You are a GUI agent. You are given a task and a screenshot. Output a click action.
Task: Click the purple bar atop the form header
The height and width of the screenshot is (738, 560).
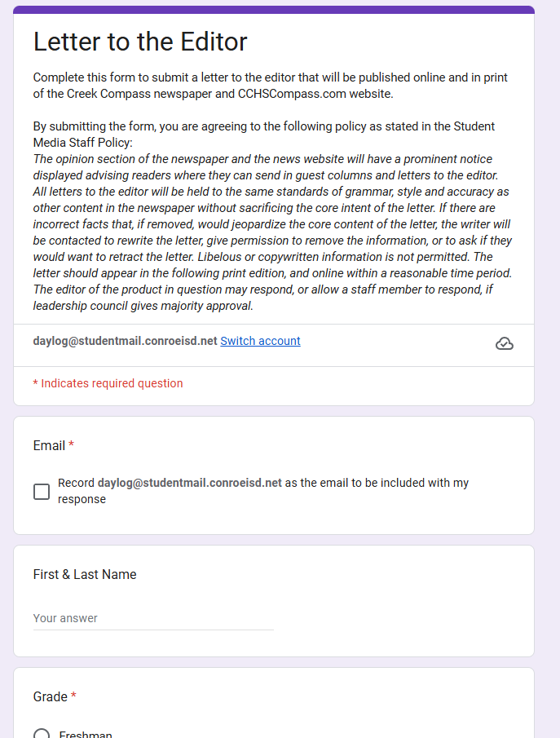click(x=274, y=10)
